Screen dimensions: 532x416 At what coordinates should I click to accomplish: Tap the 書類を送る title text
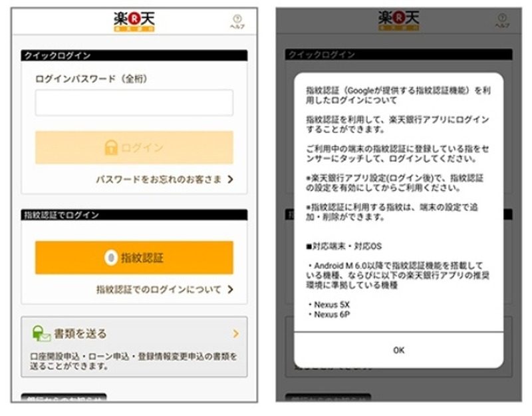80,333
